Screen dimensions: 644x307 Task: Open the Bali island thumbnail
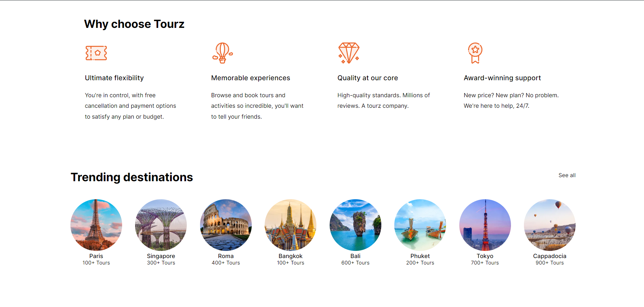pos(356,225)
